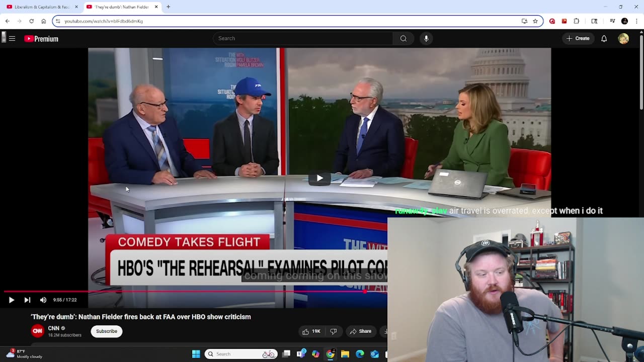Open File Explorer from taskbar

[x=345, y=354]
